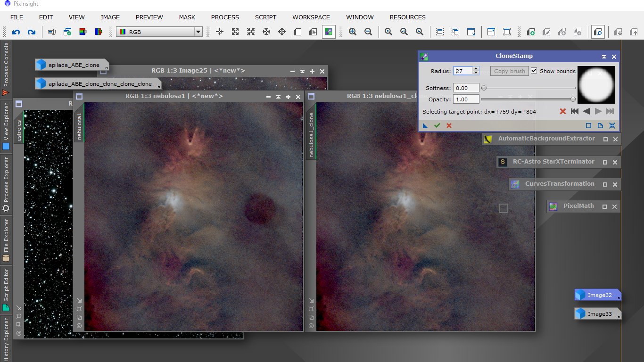Click the Softness slider handle
Image resolution: width=644 pixels, height=362 pixels.
(x=484, y=88)
